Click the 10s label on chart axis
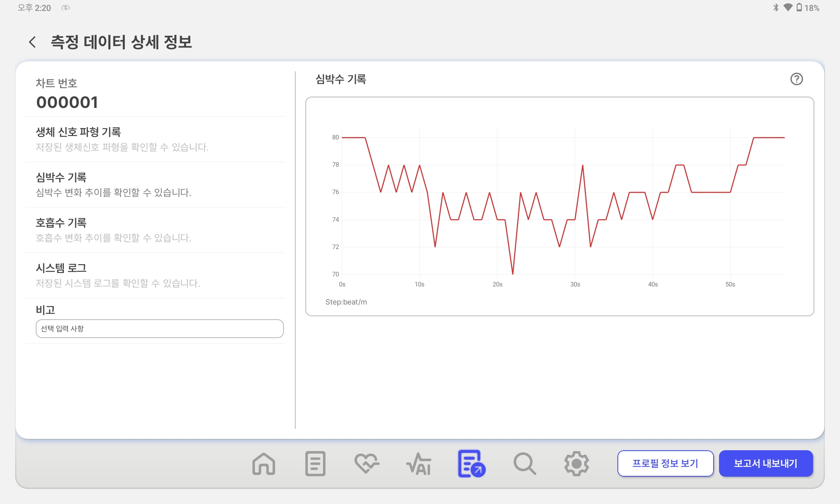 tap(419, 284)
